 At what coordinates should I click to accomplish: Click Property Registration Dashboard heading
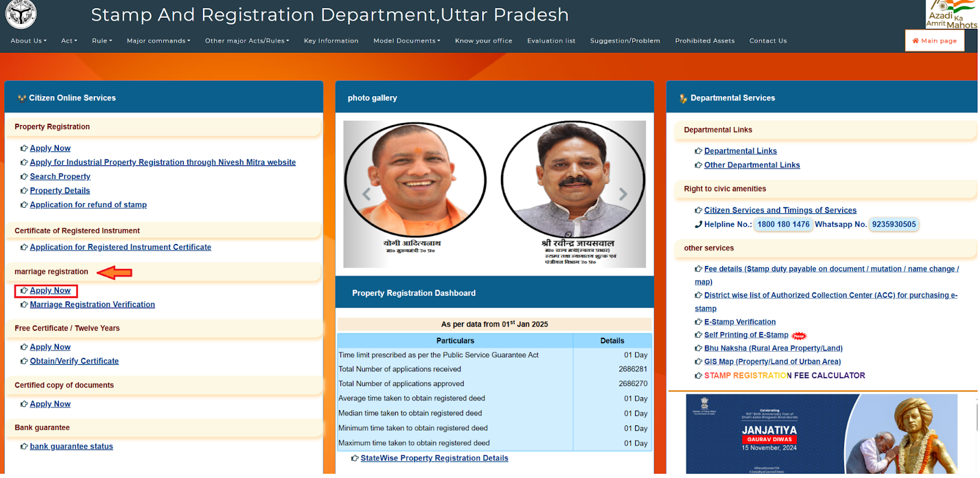point(413,294)
